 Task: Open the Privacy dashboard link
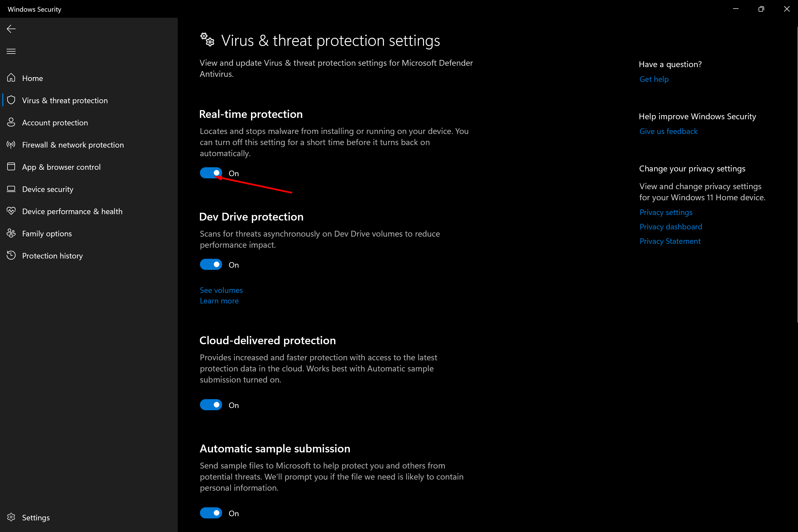tap(671, 227)
